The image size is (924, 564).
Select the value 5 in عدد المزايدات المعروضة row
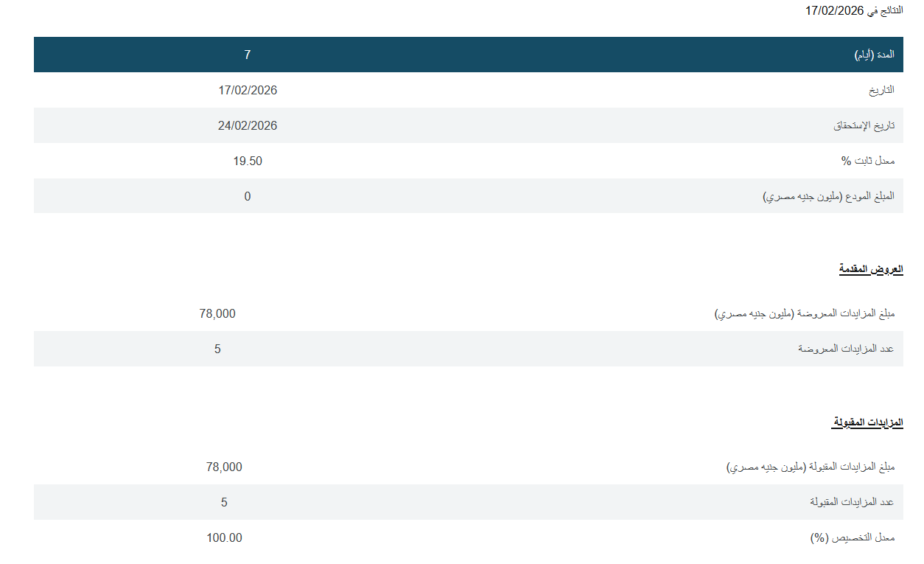tap(217, 349)
